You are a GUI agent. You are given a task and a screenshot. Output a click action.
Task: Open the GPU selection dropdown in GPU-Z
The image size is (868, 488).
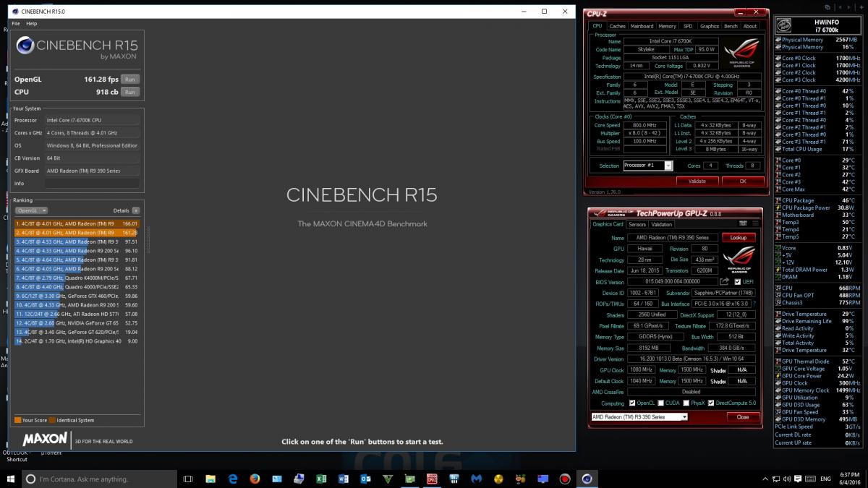coord(639,417)
